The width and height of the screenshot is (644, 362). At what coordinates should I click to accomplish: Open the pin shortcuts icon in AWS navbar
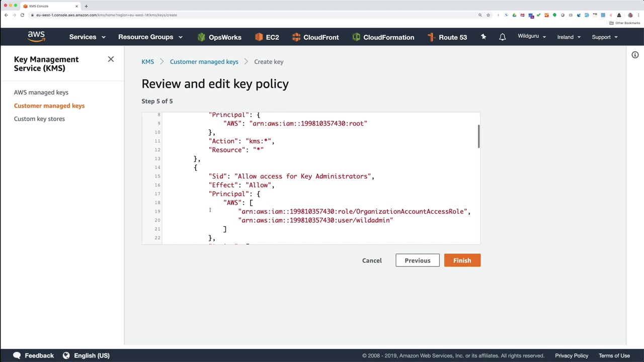point(484,37)
